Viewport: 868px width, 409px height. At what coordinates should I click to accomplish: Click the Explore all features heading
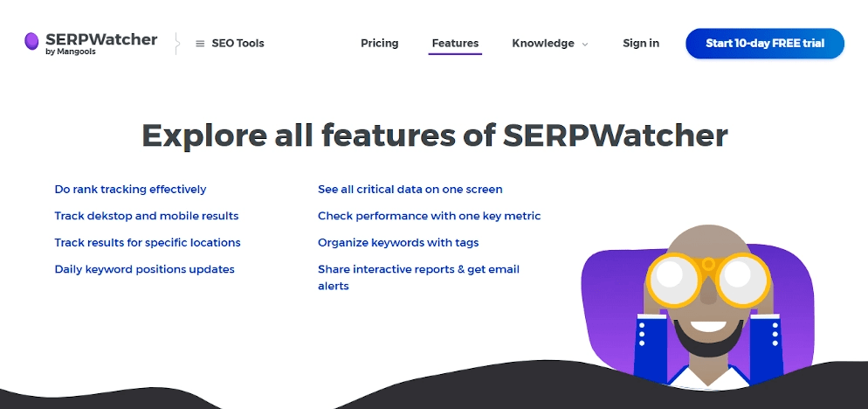coord(435,135)
